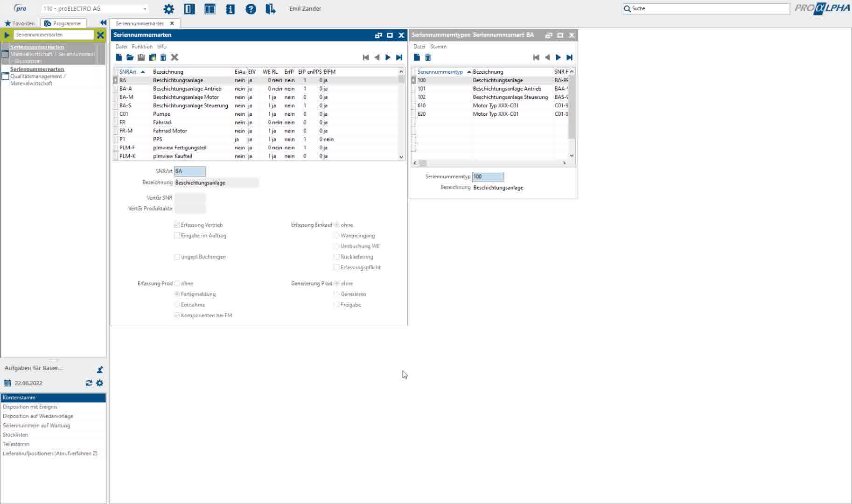Switch to Favoriten tab

20,23
